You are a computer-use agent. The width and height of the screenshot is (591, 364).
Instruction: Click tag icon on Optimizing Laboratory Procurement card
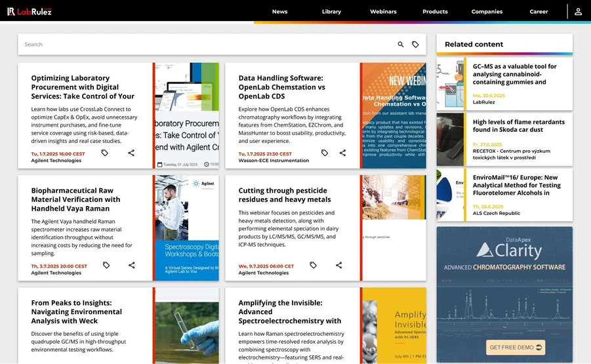point(105,153)
